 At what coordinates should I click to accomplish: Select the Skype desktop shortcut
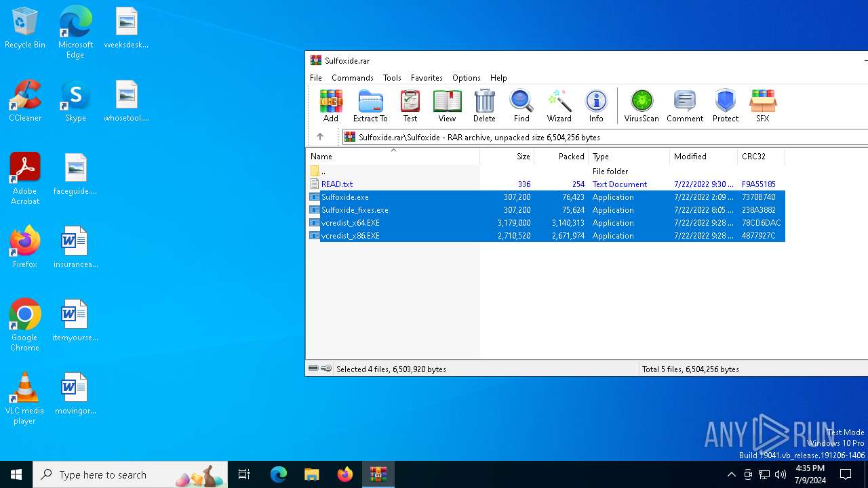[x=75, y=102]
